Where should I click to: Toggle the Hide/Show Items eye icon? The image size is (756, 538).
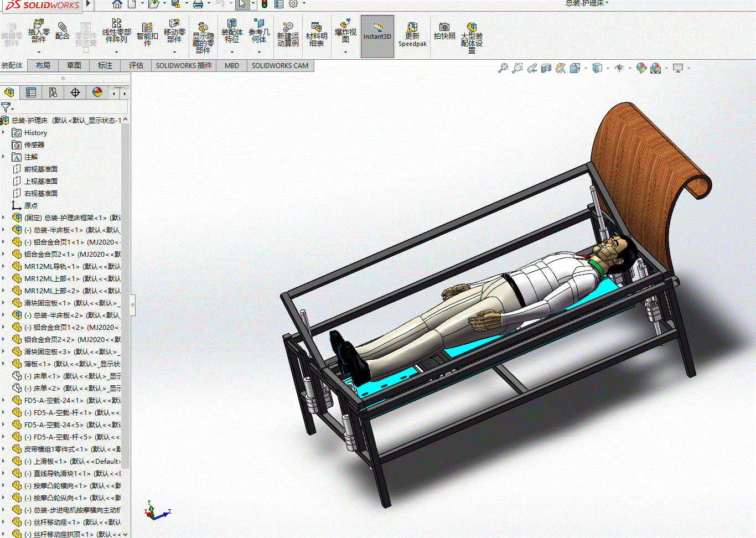click(619, 68)
